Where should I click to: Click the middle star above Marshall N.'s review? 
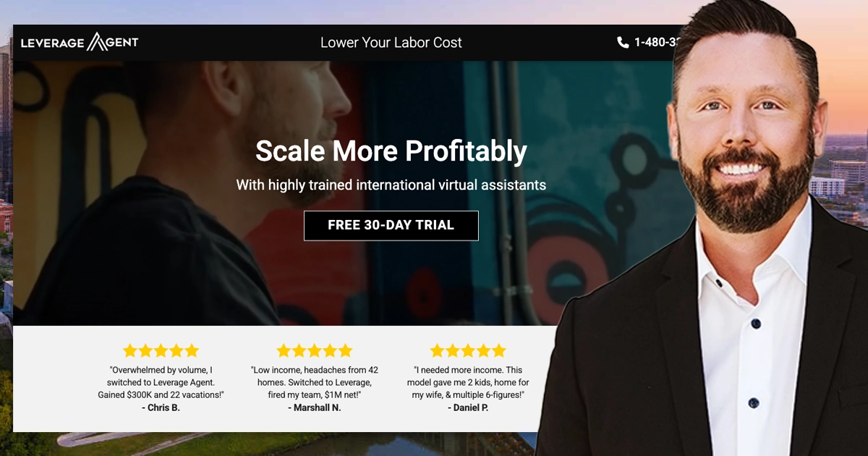pos(315,351)
